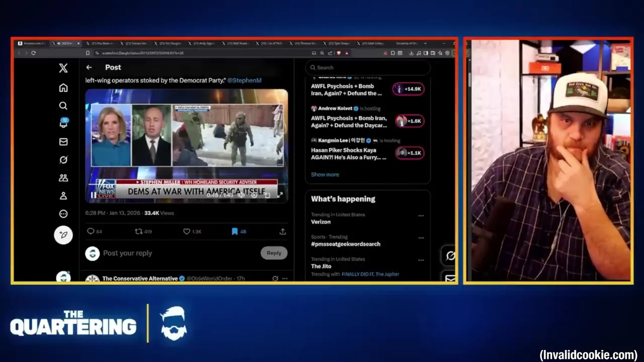Pause the Fox News video
This screenshot has height=362, width=644.
(x=93, y=195)
